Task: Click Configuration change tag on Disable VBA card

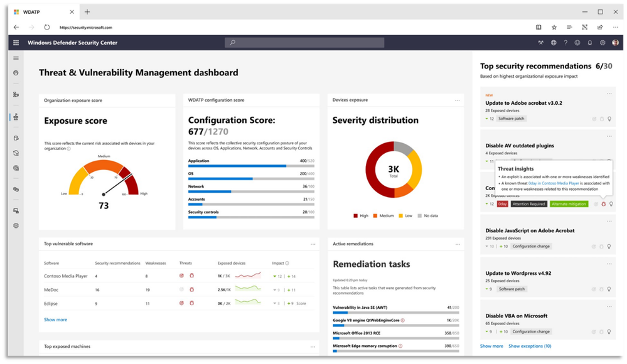Action: coord(531,331)
